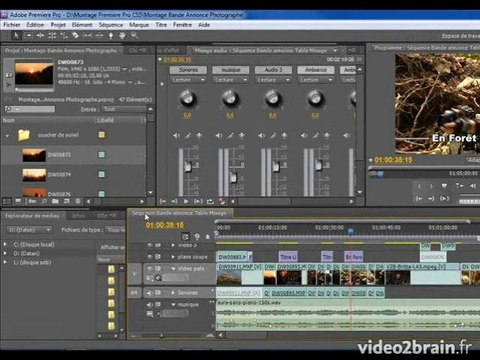The image size is (480, 360).
Task: Click the timeline playhead marker
Action: [x=350, y=231]
